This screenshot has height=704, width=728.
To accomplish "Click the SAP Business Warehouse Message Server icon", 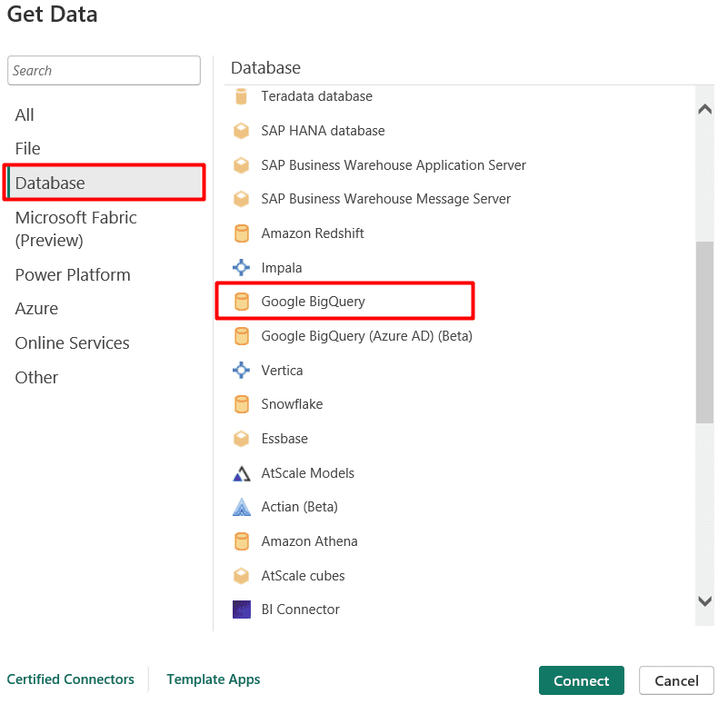I will [241, 199].
